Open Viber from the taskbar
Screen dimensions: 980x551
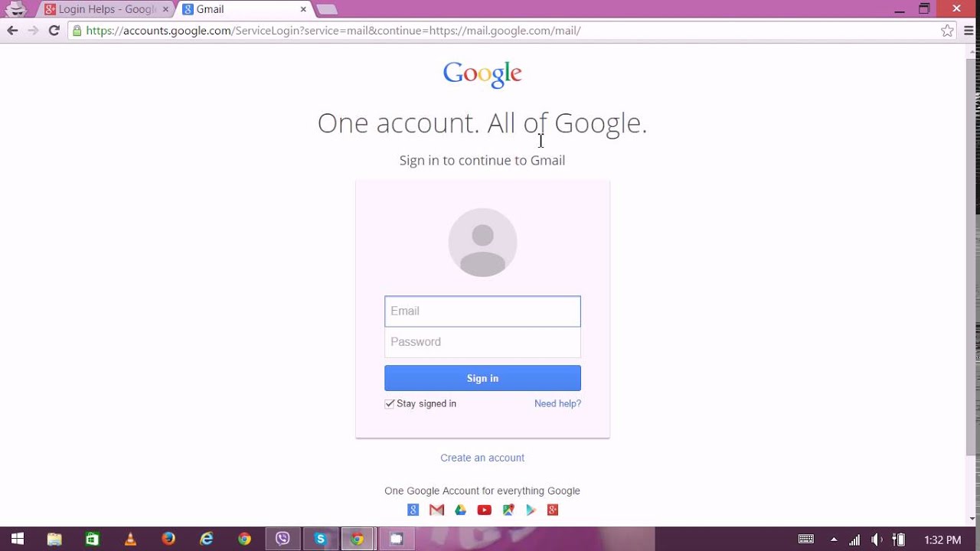pos(283,539)
